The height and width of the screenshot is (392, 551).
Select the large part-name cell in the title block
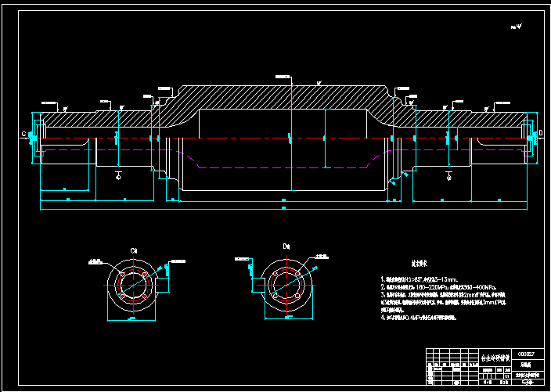[x=495, y=358]
